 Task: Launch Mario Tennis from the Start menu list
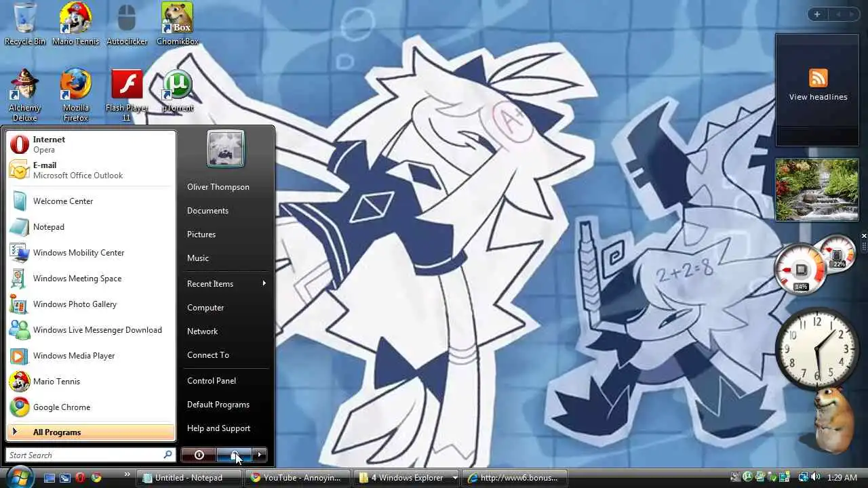(x=91, y=382)
